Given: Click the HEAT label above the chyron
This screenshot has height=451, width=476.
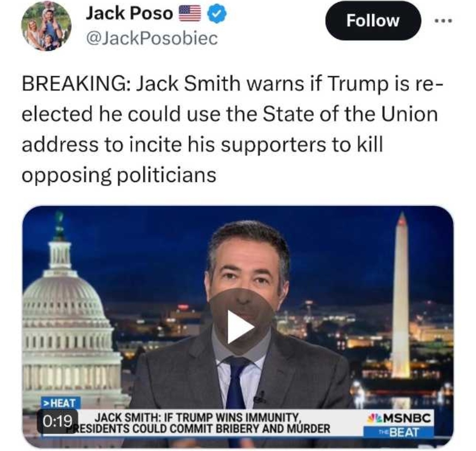Looking at the screenshot, I should pos(61,403).
